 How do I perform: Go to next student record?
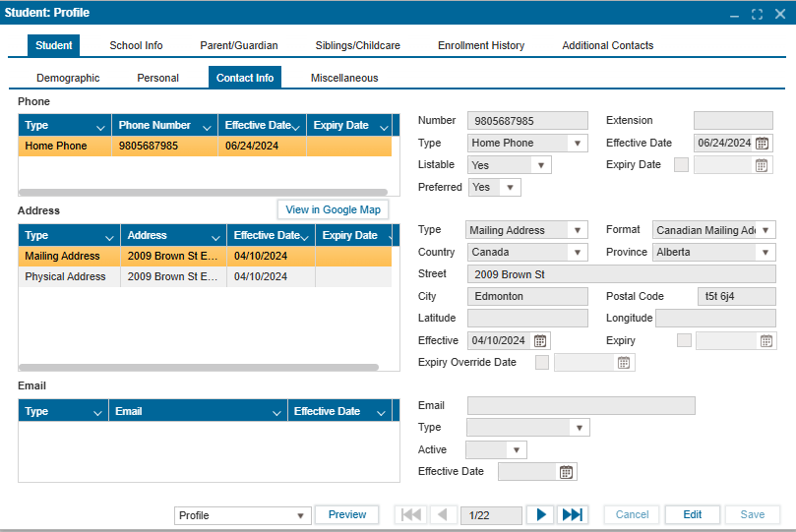pos(540,515)
